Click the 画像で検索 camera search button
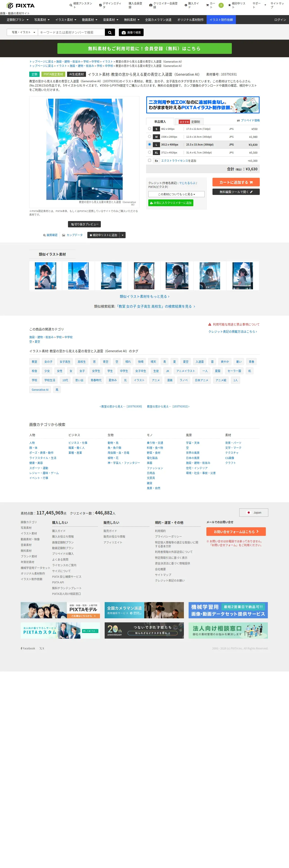 (131, 32)
